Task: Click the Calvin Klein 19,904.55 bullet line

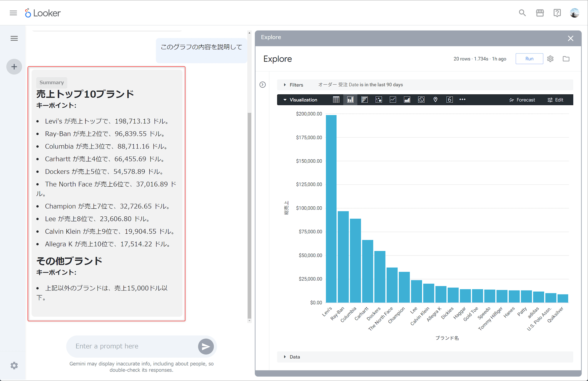Action: (111, 231)
